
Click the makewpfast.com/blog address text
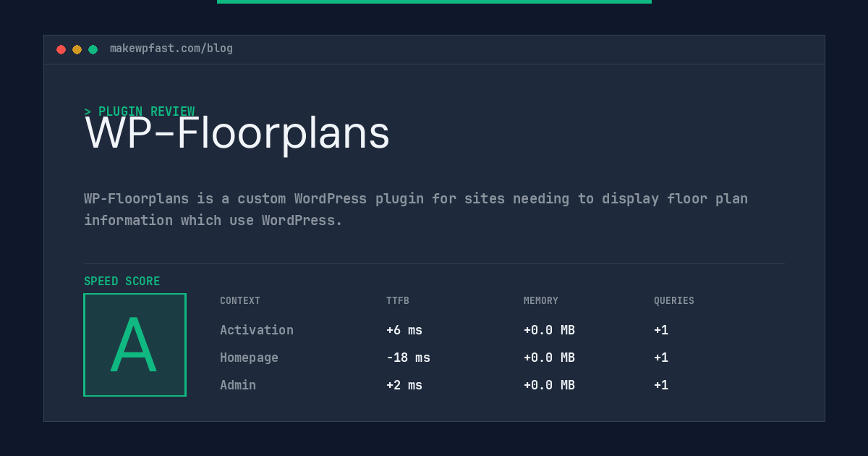[x=171, y=48]
